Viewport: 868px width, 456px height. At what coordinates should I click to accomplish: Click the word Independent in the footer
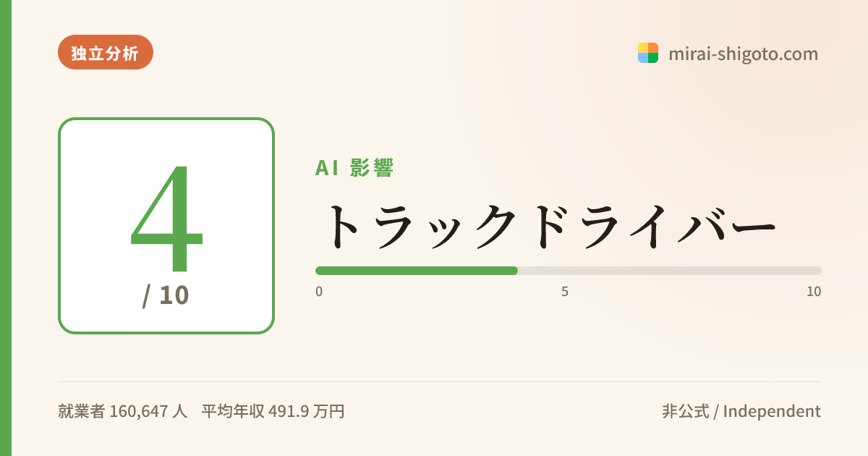coord(772,412)
